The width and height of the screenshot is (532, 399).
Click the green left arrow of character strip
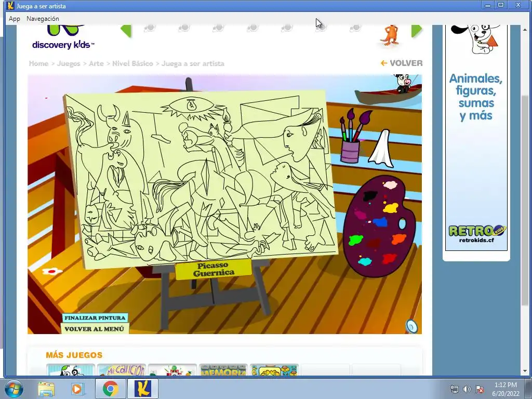click(x=126, y=31)
